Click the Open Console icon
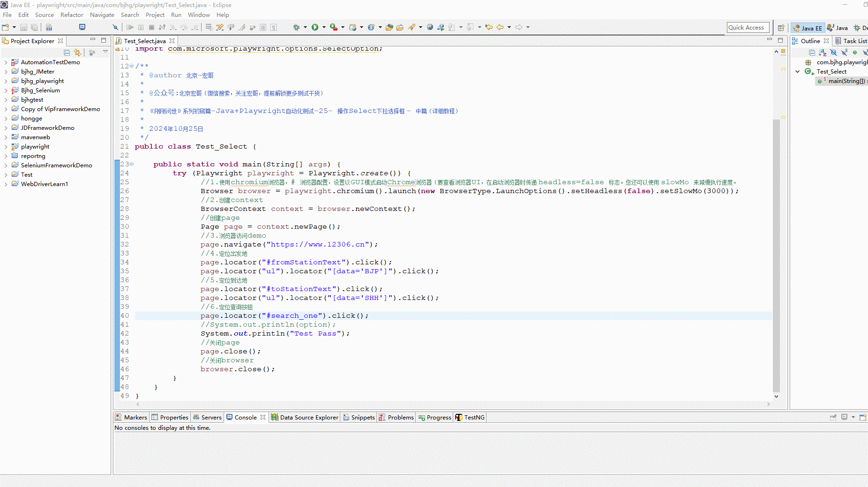The width and height of the screenshot is (868, 487). coord(862,417)
